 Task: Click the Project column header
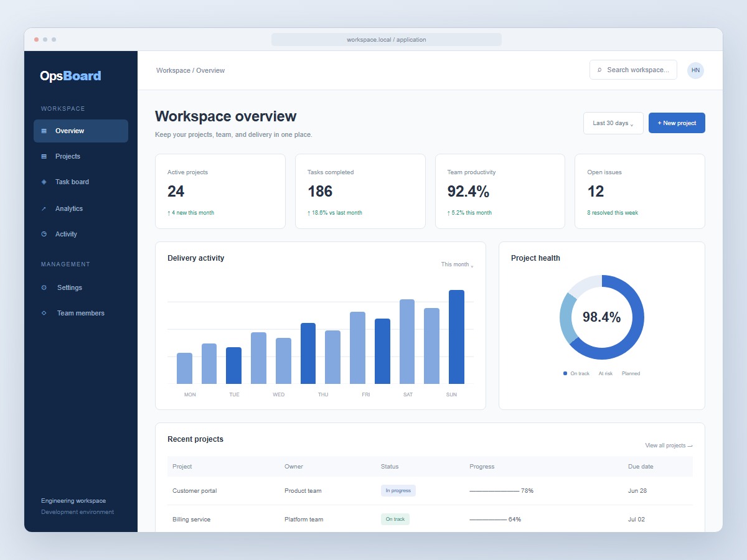click(182, 467)
